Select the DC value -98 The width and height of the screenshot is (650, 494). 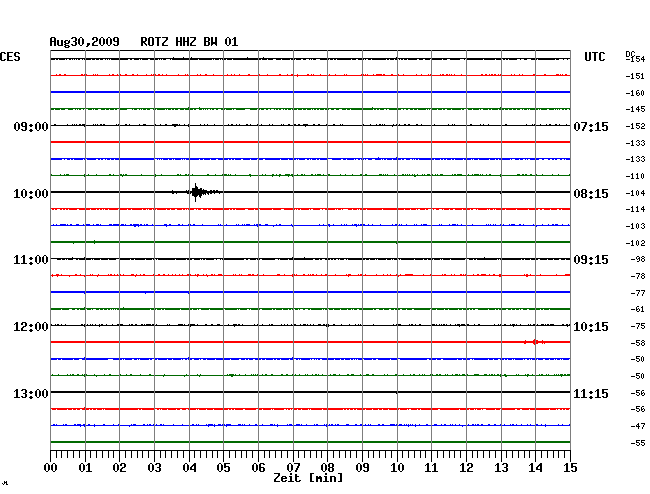click(x=638, y=259)
